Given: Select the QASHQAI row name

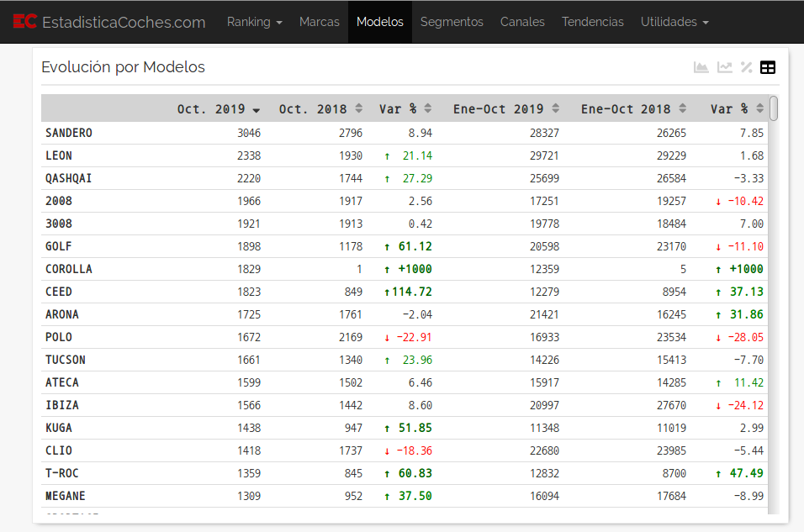Looking at the screenshot, I should click(69, 178).
